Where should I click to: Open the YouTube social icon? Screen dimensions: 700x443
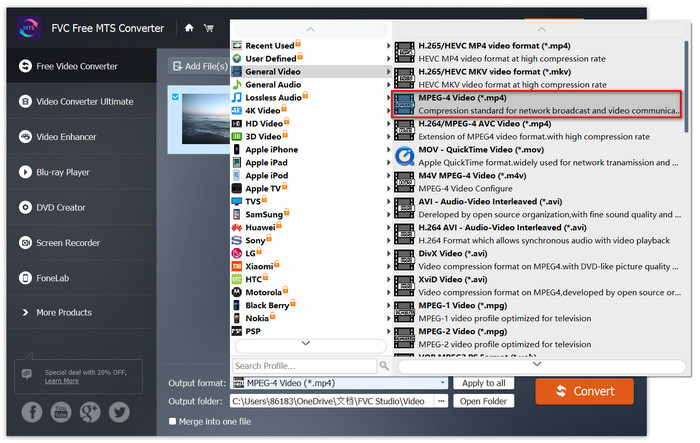coord(61,412)
